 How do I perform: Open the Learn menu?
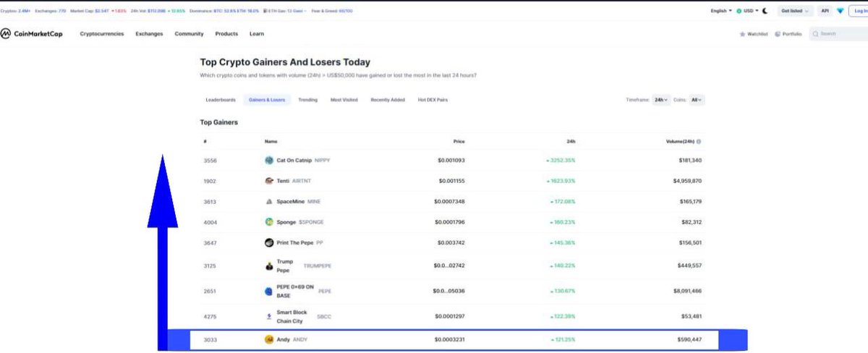click(x=257, y=34)
